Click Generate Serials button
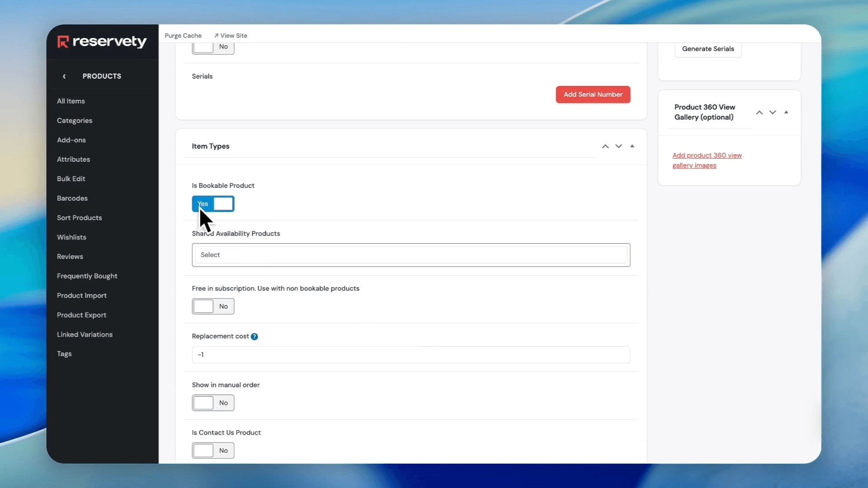The image size is (868, 488). pos(708,49)
